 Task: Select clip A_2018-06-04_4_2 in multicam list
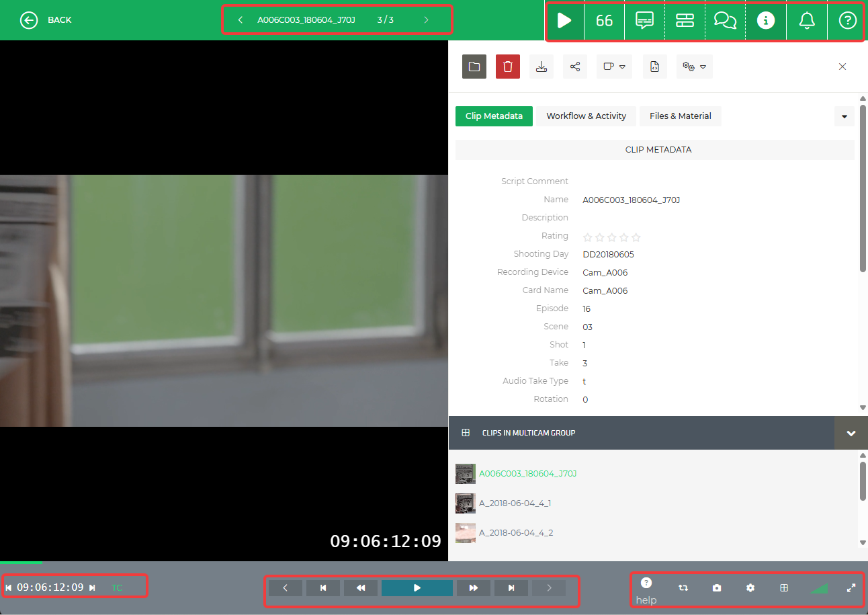tap(515, 533)
